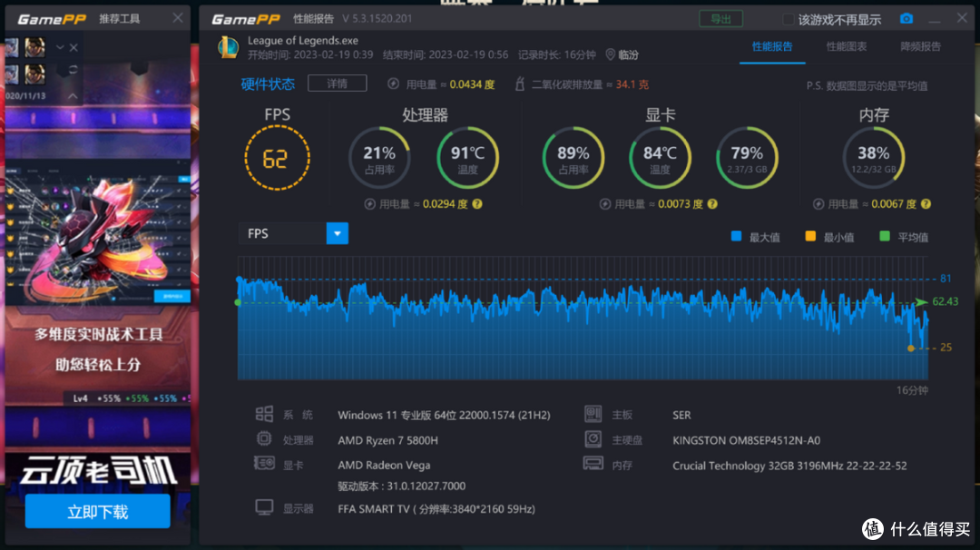Click the green 平均值 legend swatch
The height and width of the screenshot is (550, 980).
(885, 236)
